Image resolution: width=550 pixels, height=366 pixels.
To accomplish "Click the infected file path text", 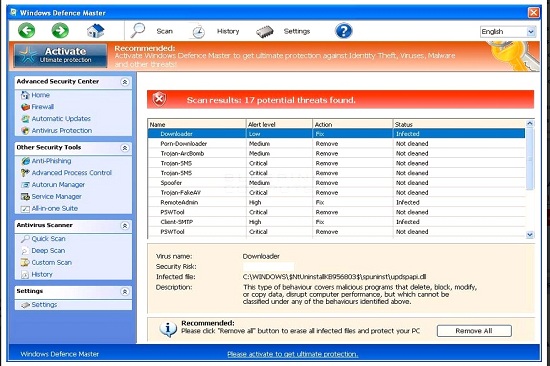I will pyautogui.click(x=335, y=277).
